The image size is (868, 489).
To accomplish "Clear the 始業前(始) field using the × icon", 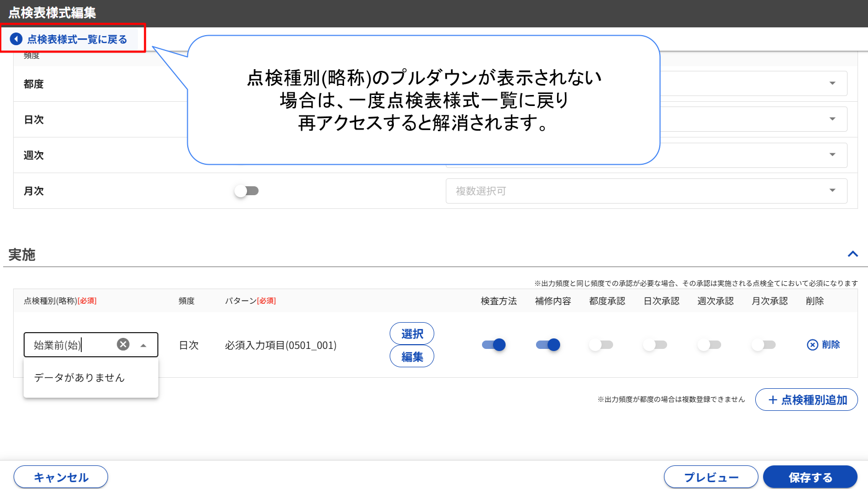I will point(122,344).
